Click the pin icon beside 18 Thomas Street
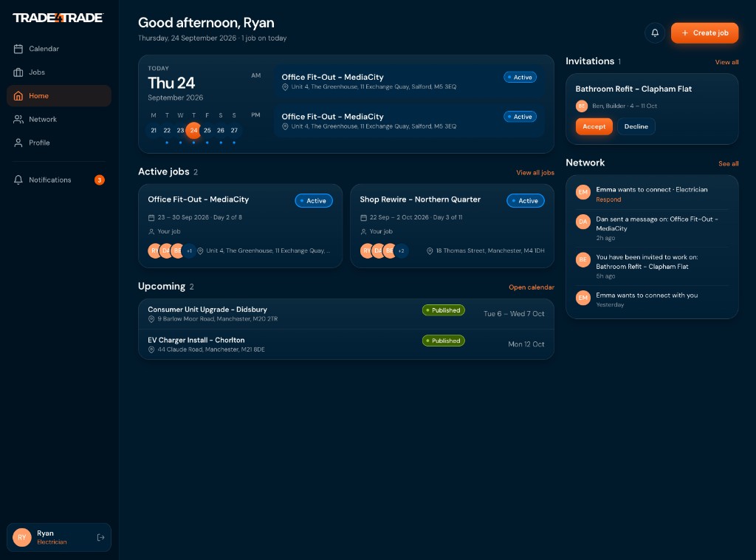The height and width of the screenshot is (560, 756). point(430,251)
